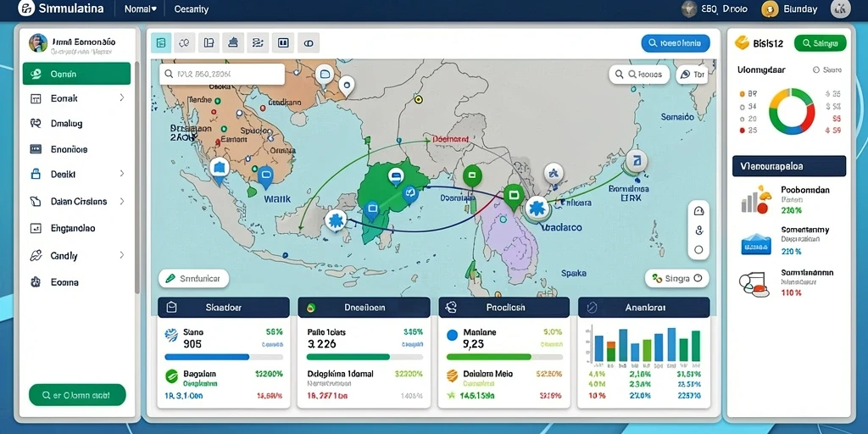
Task: Open the user avatar in top bar
Action: [841, 8]
